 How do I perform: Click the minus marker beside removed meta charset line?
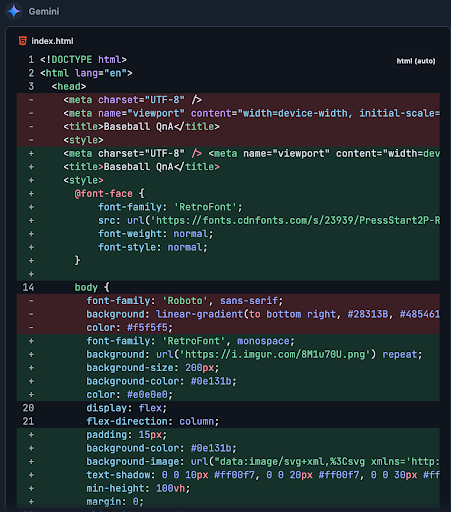click(31, 100)
